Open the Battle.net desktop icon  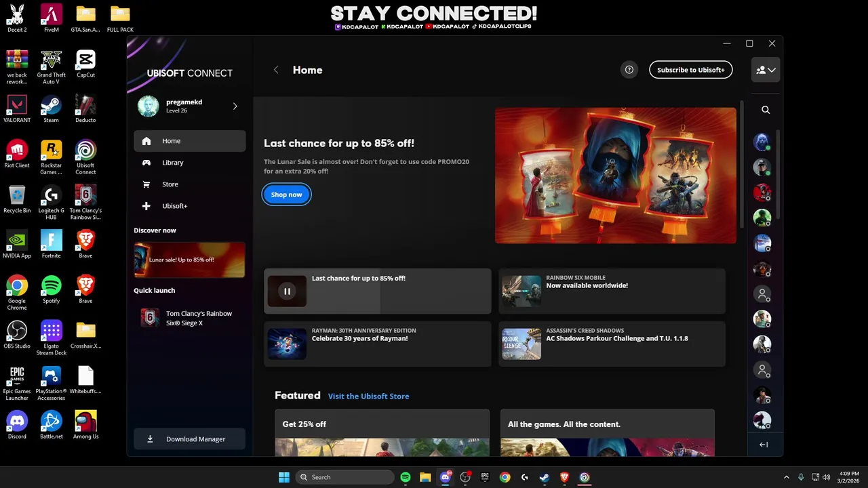tap(51, 425)
